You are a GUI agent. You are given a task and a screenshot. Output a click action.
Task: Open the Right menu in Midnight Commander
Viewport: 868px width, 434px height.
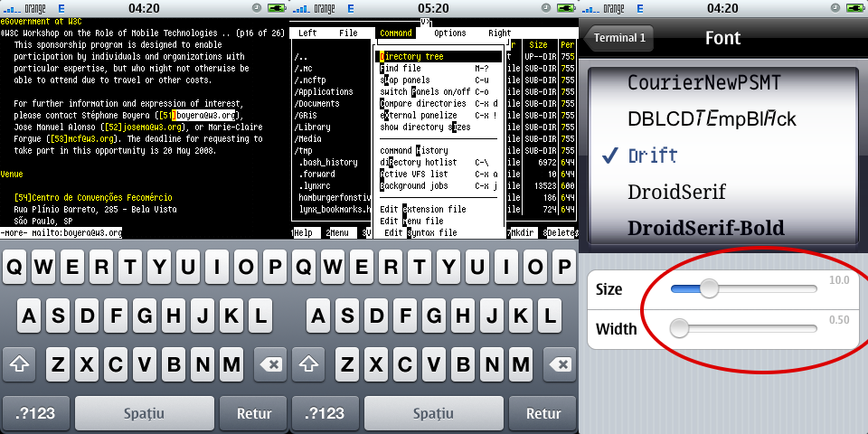tap(499, 33)
